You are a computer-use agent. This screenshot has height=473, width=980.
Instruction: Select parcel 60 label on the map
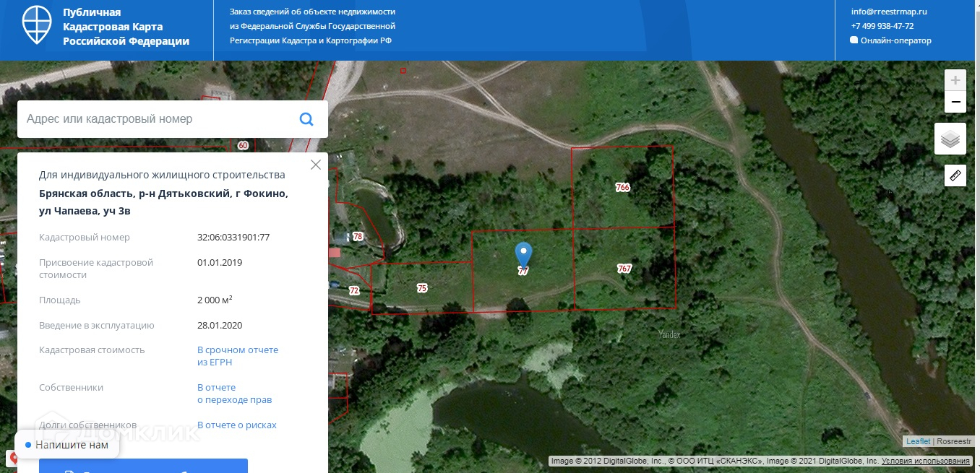point(243,145)
